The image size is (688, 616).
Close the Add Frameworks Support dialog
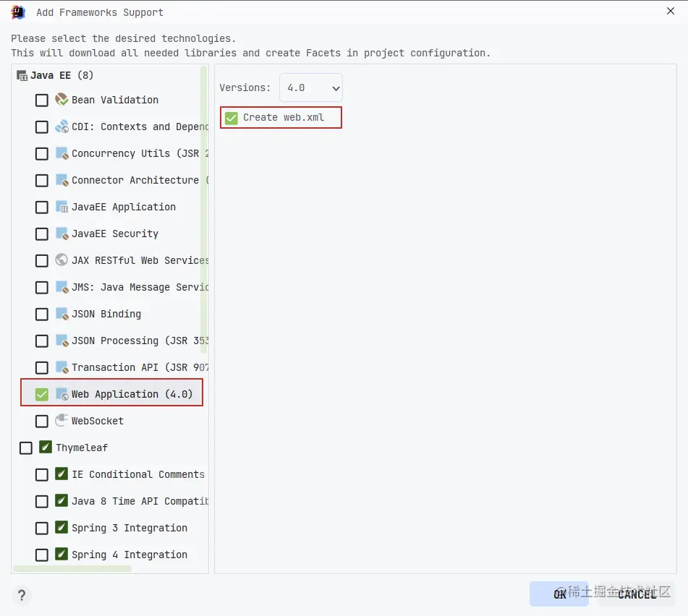tap(671, 11)
